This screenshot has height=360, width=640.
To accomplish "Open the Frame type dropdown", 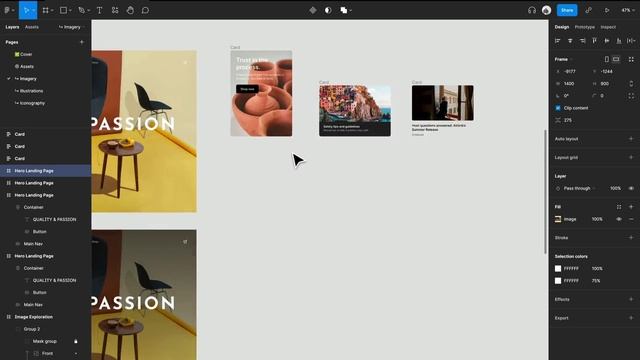I will pos(563,59).
